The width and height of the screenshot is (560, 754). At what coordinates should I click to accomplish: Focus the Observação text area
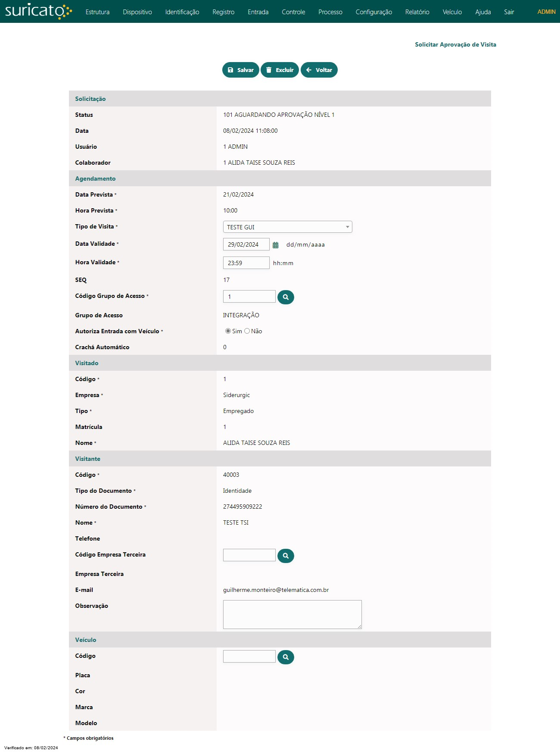pos(292,614)
